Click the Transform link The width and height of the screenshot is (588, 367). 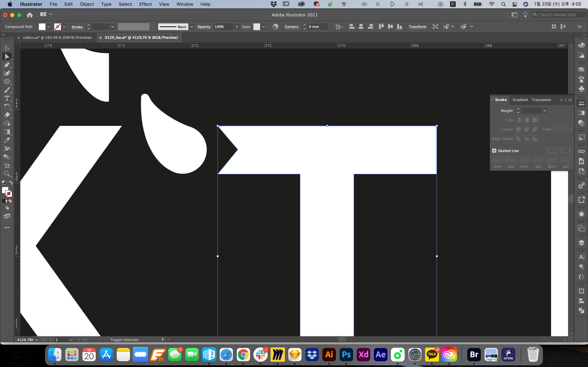pyautogui.click(x=417, y=27)
